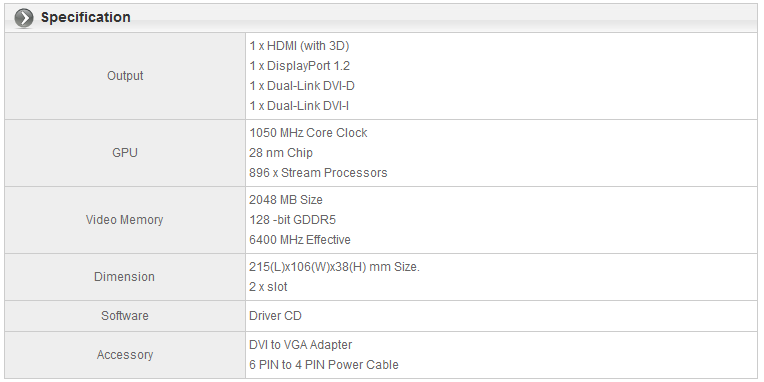Click the 128-bit GDDR5 entry
Image resolution: width=764 pixels, height=382 pixels.
(x=292, y=220)
